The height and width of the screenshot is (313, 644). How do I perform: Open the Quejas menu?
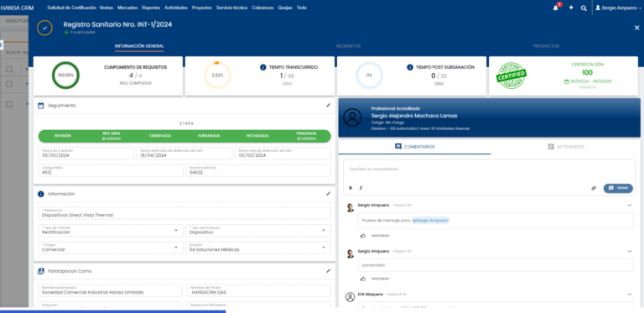284,8
